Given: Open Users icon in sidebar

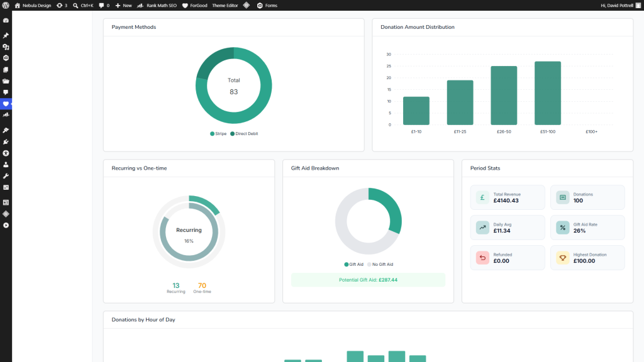Looking at the screenshot, I should [6, 165].
